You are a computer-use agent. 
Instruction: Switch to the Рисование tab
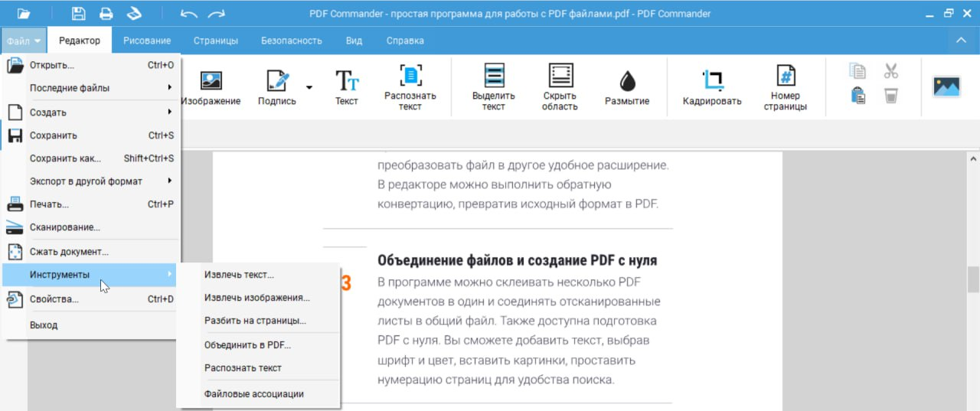pyautogui.click(x=147, y=41)
